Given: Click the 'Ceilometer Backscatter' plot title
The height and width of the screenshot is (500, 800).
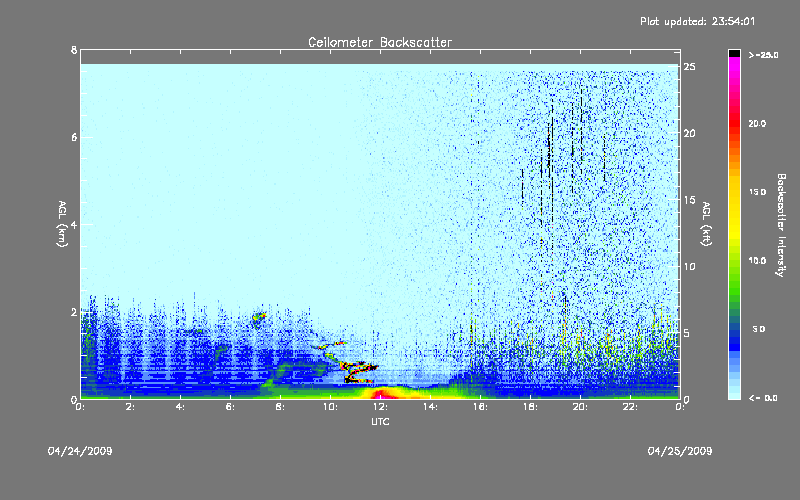Looking at the screenshot, I should [380, 42].
